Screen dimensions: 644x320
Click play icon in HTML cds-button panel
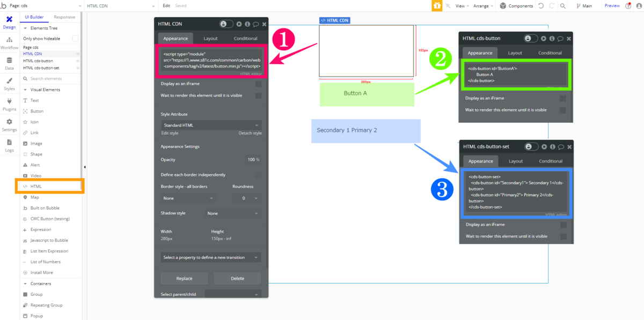[x=544, y=39]
